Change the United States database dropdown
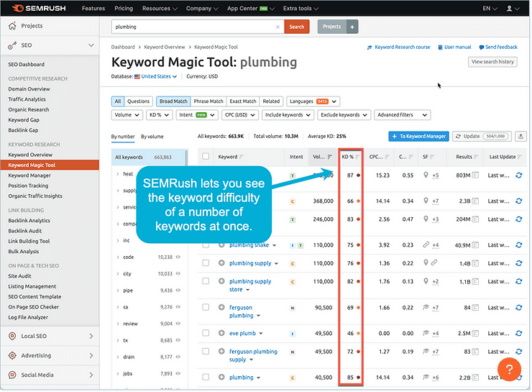 pos(155,77)
